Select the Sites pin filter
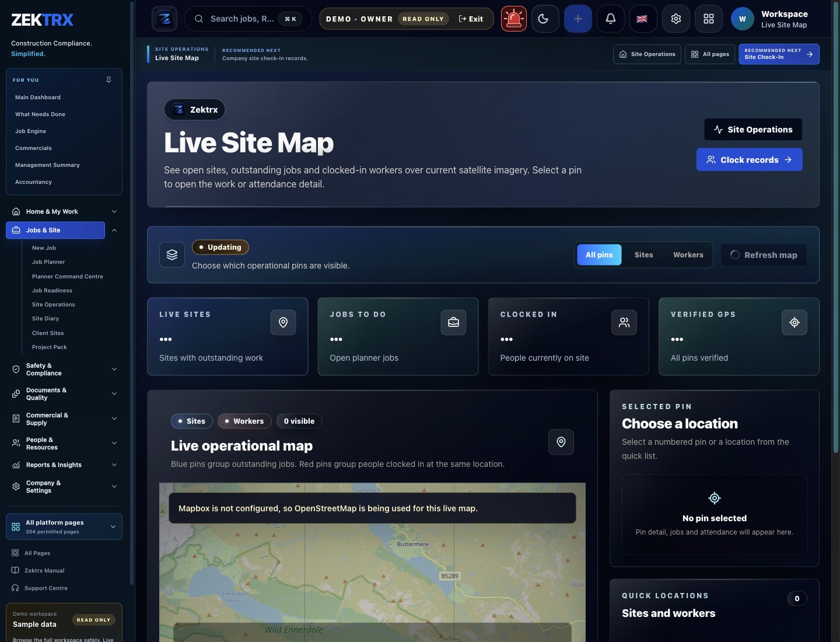Image resolution: width=840 pixels, height=642 pixels. [x=643, y=254]
